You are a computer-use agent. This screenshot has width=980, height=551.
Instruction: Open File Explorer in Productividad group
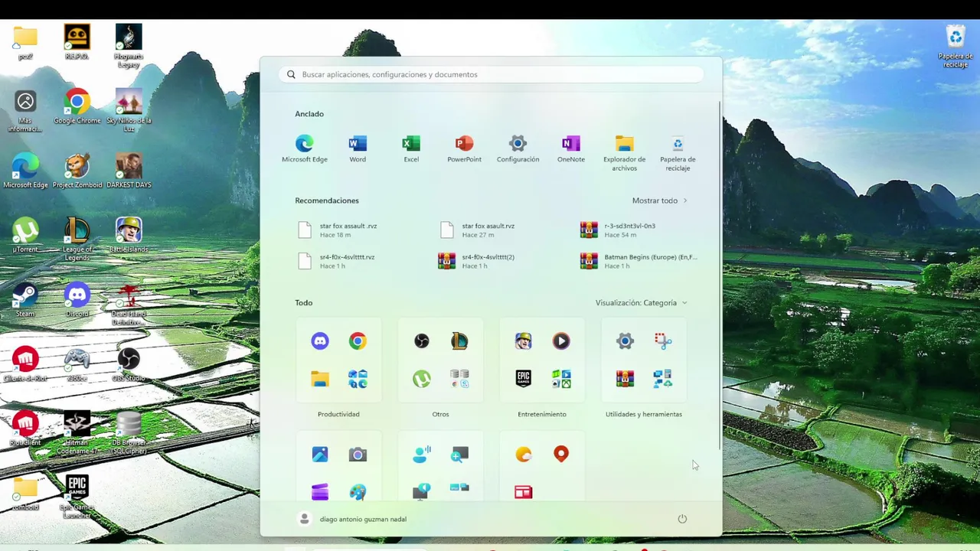click(x=320, y=379)
